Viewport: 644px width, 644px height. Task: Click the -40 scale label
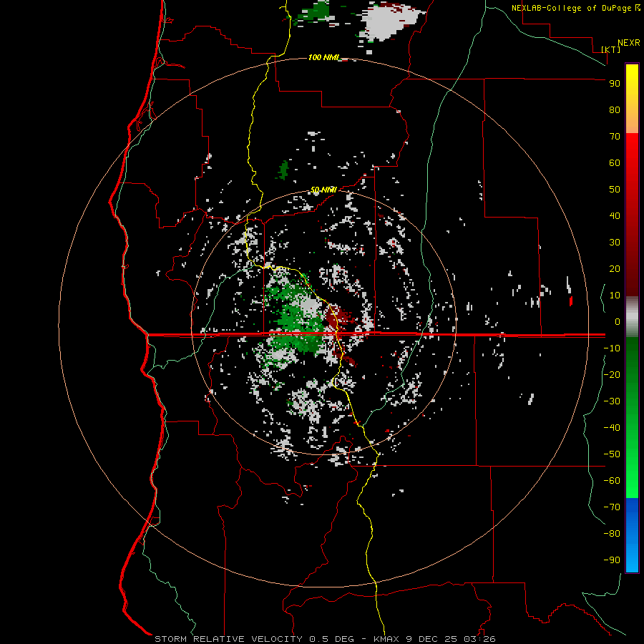coord(612,428)
